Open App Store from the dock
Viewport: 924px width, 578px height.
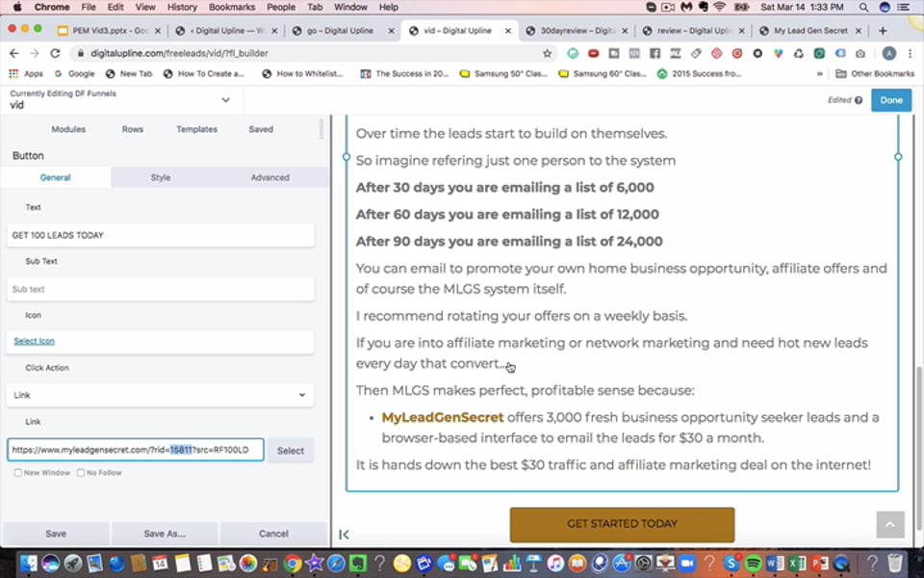click(x=621, y=564)
